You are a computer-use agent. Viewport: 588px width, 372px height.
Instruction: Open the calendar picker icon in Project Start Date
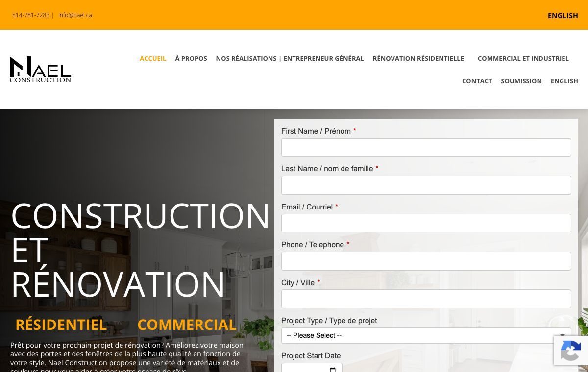tap(333, 370)
